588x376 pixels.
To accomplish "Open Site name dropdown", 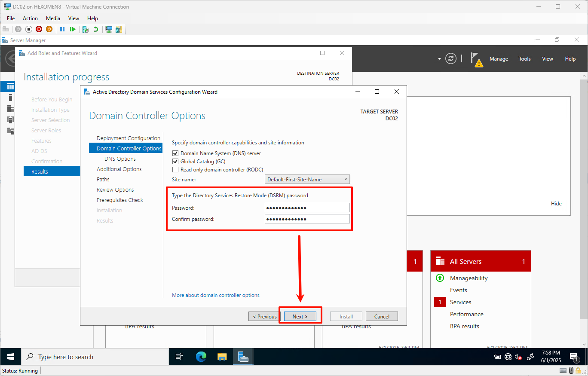I will click(307, 179).
